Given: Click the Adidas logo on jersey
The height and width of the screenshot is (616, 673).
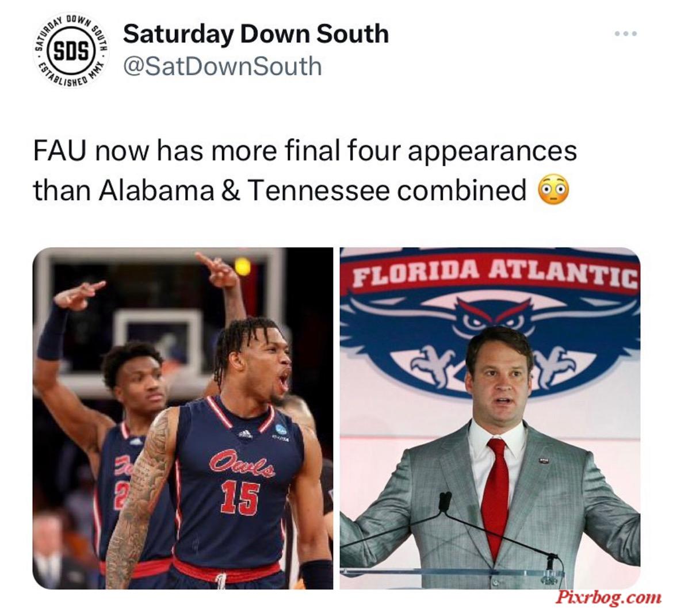Looking at the screenshot, I should click(x=246, y=434).
